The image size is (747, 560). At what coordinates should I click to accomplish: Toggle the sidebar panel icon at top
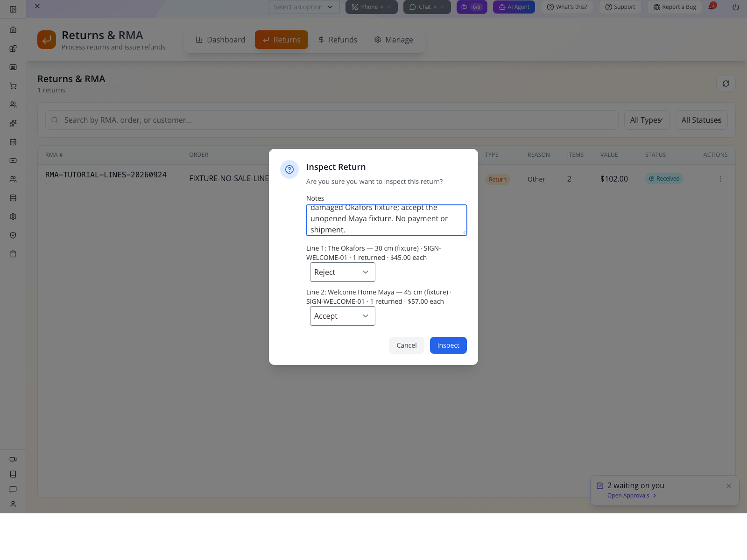(x=13, y=9)
